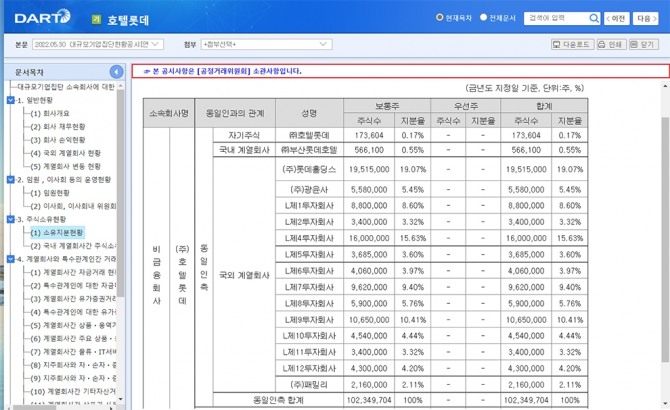
Task: Open (10) 계열회사간 기타자산거래 item
Action: click(73, 392)
